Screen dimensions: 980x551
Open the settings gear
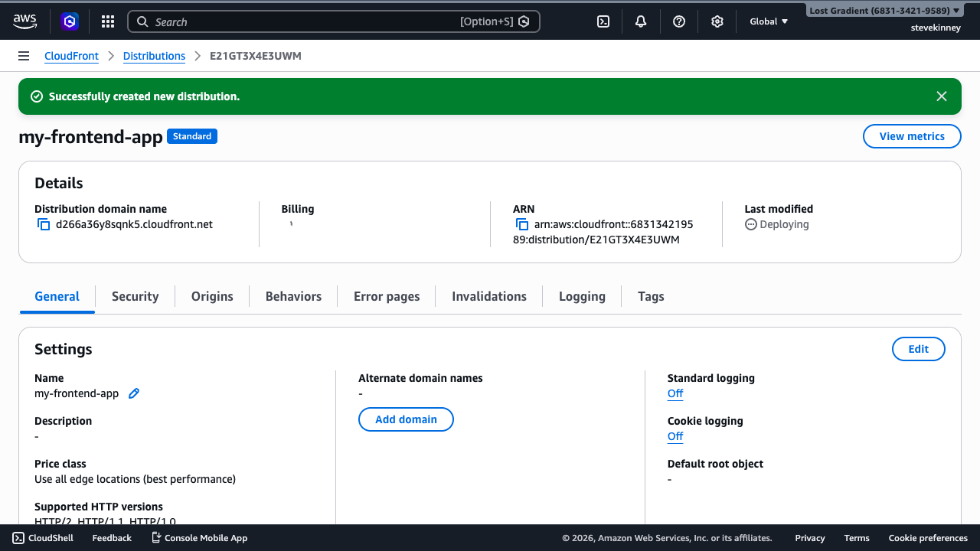(x=717, y=21)
